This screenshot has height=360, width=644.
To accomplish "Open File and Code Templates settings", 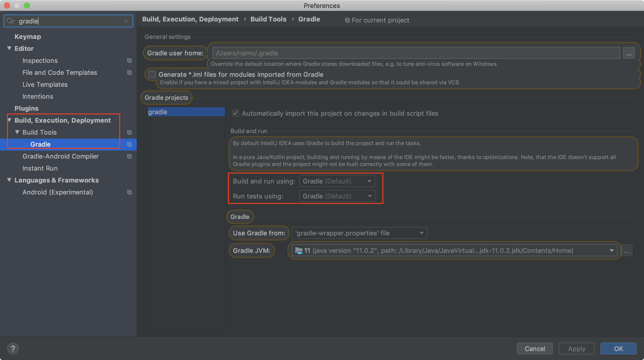I will 60,73.
